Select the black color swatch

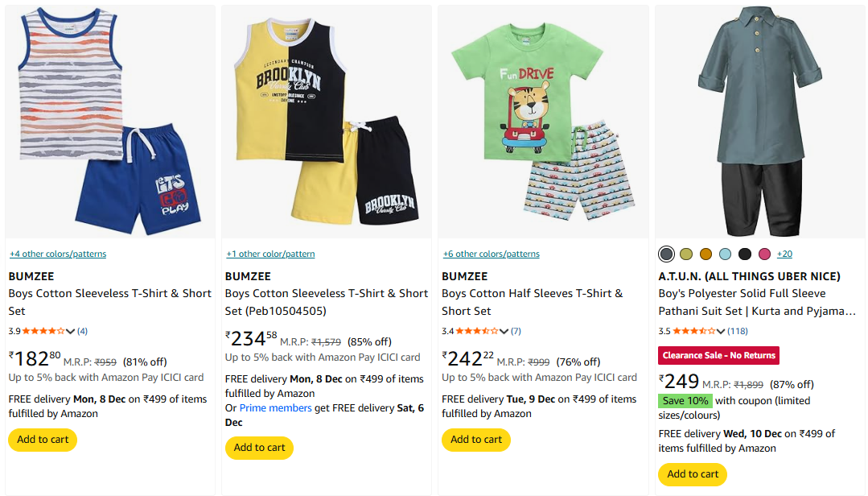pyautogui.click(x=745, y=254)
